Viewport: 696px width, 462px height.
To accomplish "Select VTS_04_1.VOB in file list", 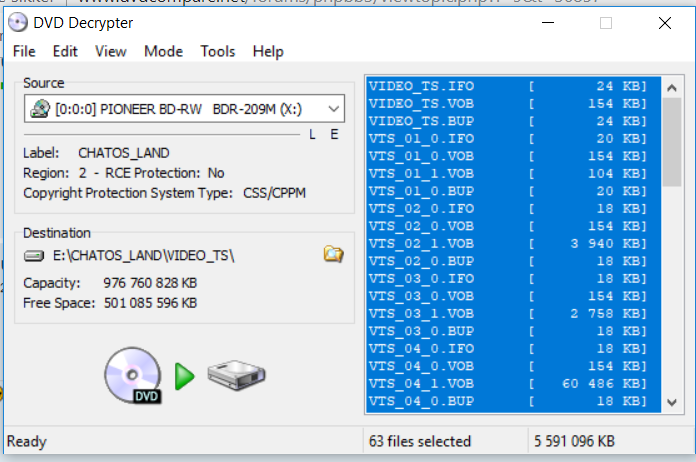I will point(514,384).
